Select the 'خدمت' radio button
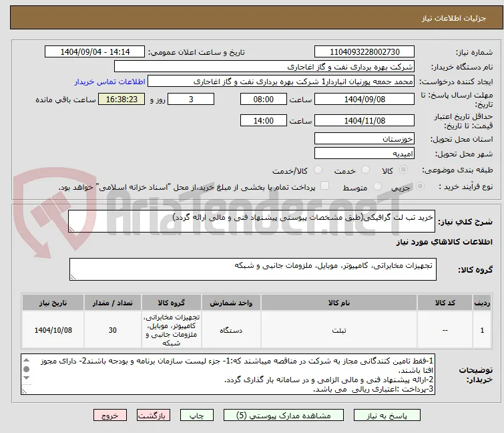This screenshot has width=504, height=433. click(x=365, y=170)
